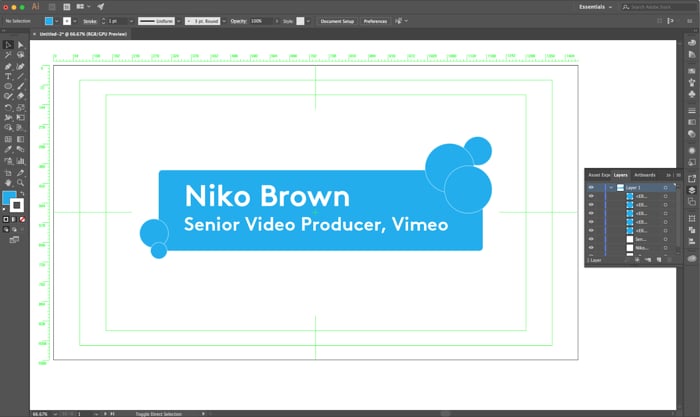Click the GPU rocket icon in top bar

100,7
